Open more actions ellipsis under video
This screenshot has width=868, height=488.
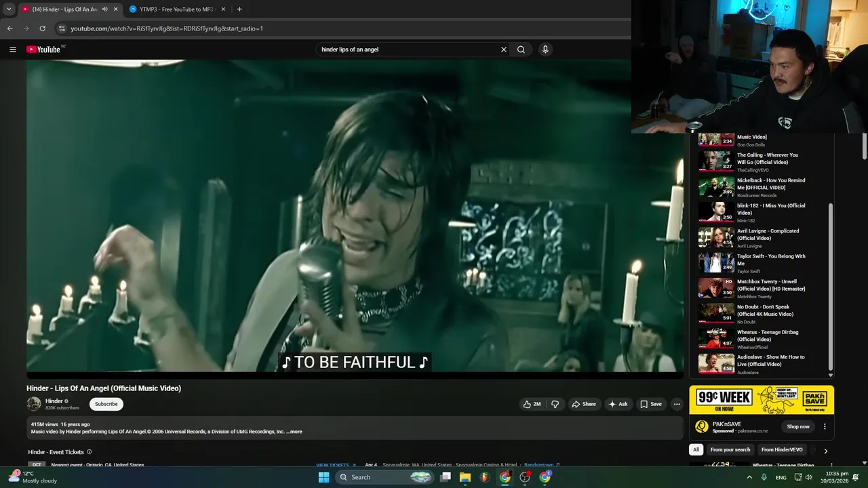pos(676,404)
